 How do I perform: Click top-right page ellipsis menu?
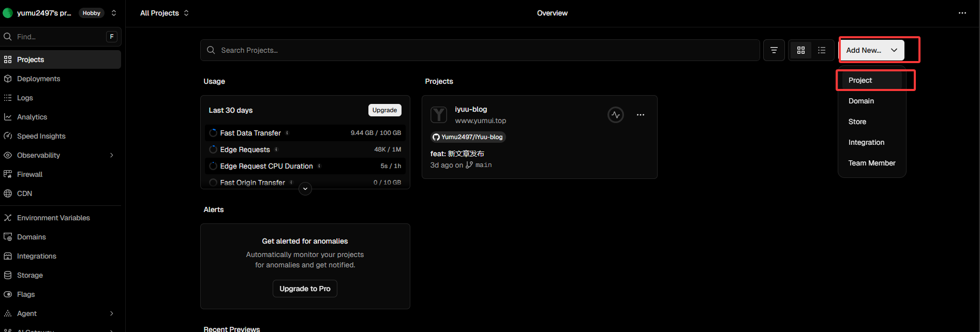click(962, 13)
